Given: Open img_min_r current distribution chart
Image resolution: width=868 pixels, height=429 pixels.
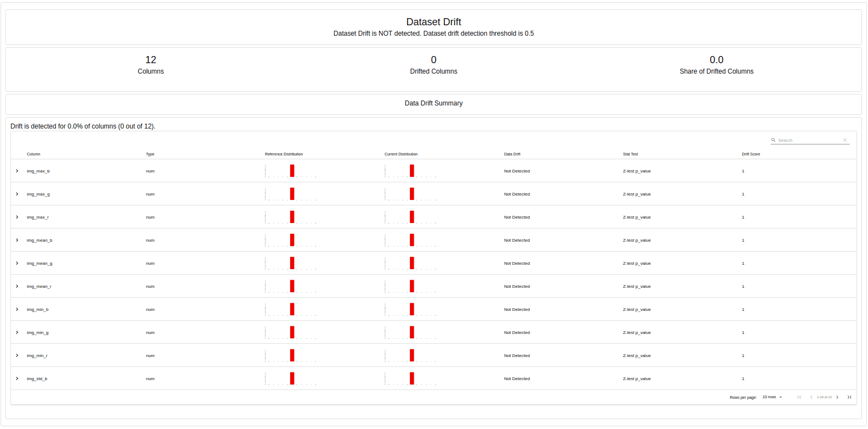Looking at the screenshot, I should 410,355.
